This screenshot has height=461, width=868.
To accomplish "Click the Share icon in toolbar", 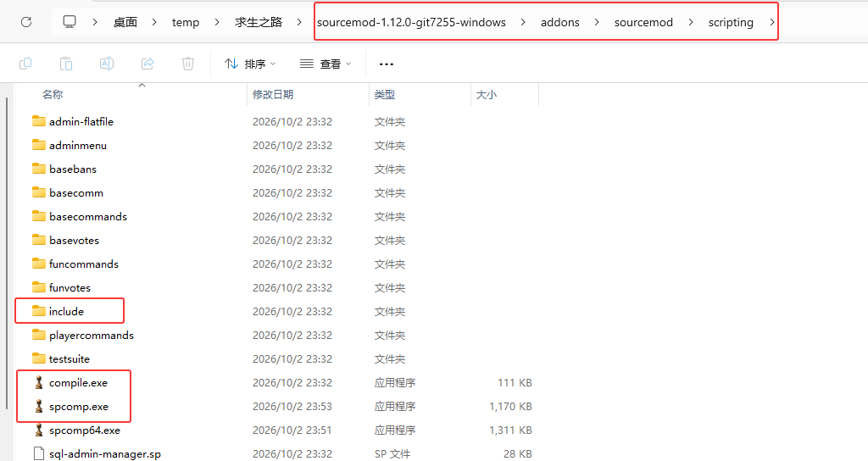I will click(147, 64).
